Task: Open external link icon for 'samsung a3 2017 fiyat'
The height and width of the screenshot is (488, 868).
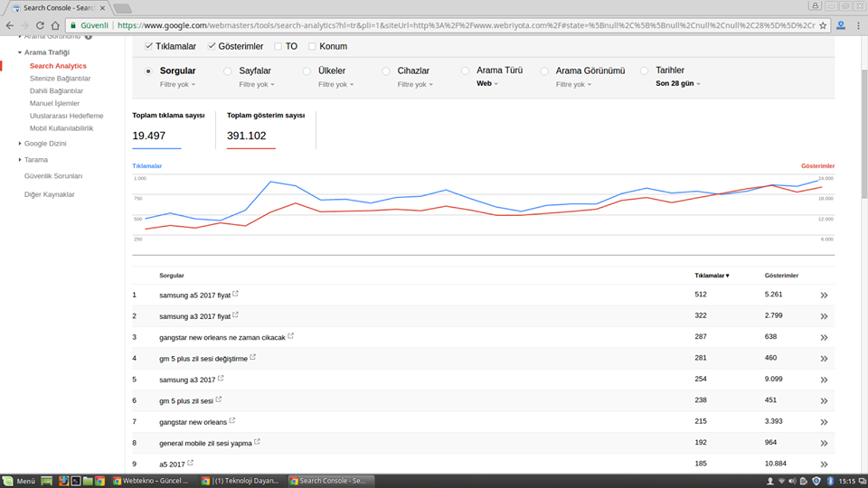Action: coord(235,314)
